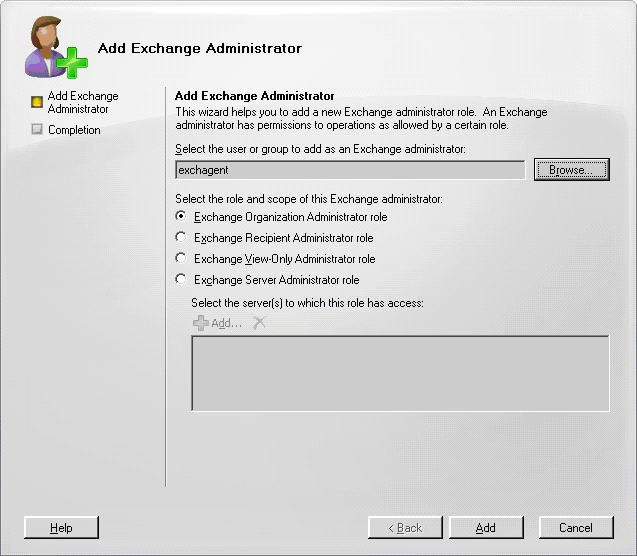Click the wizard description paragraph text
The image size is (637, 556).
[361, 118]
